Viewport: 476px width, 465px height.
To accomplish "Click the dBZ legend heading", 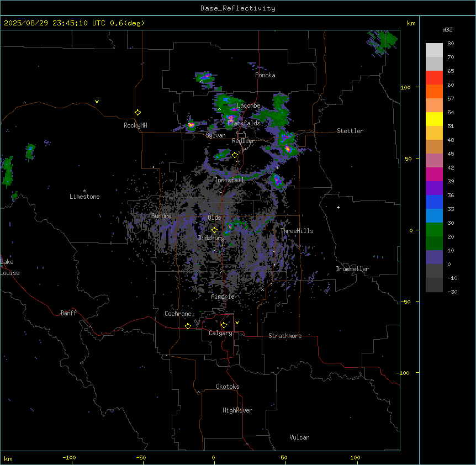I will pos(447,29).
